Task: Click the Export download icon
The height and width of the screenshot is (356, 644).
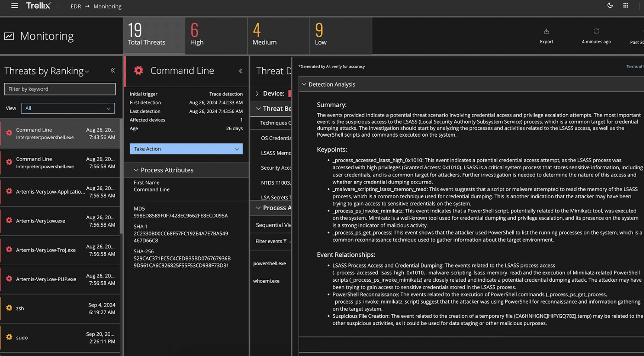Action: 547,31
